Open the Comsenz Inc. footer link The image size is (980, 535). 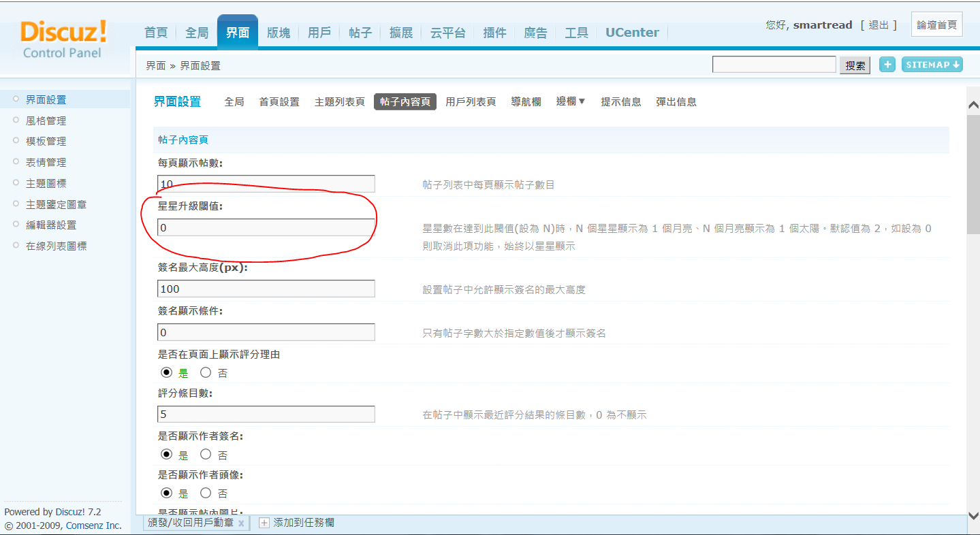click(x=94, y=525)
